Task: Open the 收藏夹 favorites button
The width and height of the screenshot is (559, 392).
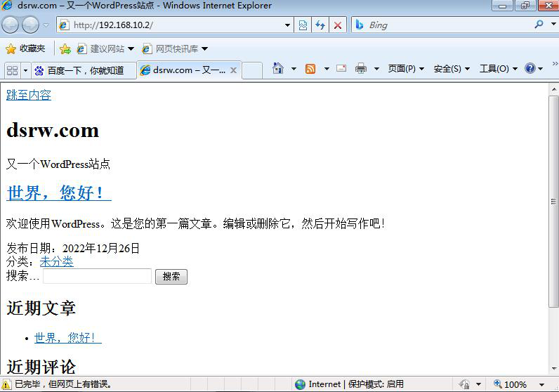Action: point(25,48)
